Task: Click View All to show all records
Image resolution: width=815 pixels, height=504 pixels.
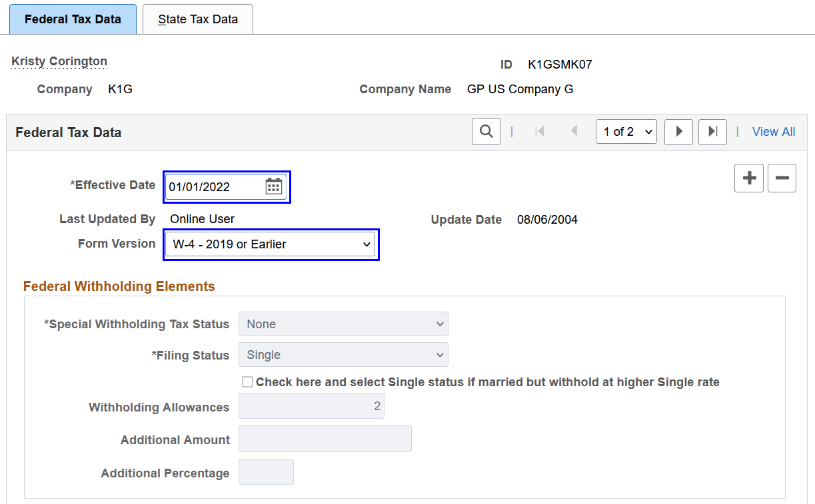Action: [x=773, y=131]
